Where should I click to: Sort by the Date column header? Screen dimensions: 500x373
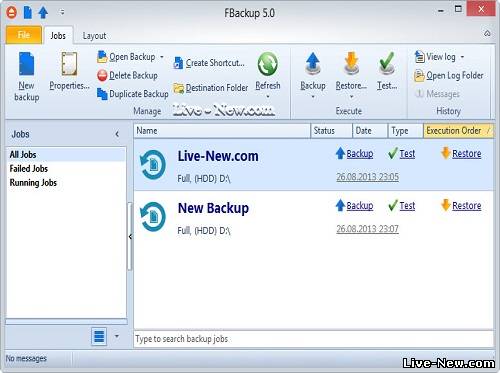click(370, 131)
